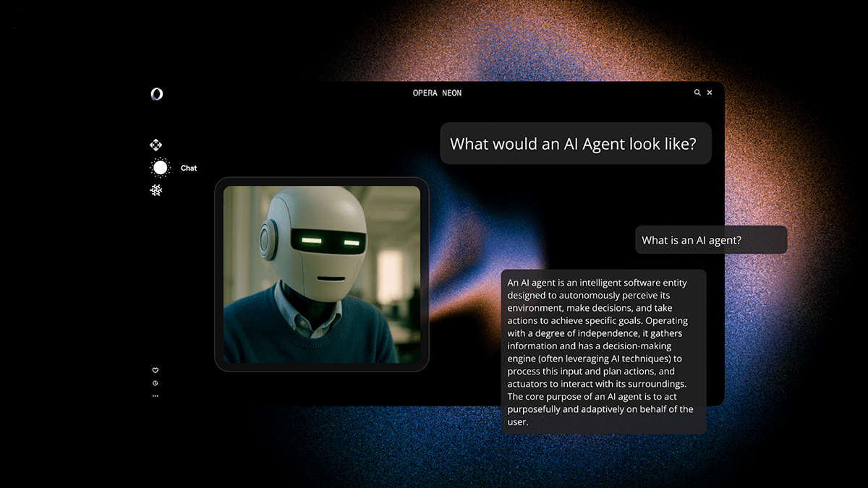Select the snowflake-shaped sidebar icon
Viewport: 868px width, 488px height.
(x=156, y=190)
